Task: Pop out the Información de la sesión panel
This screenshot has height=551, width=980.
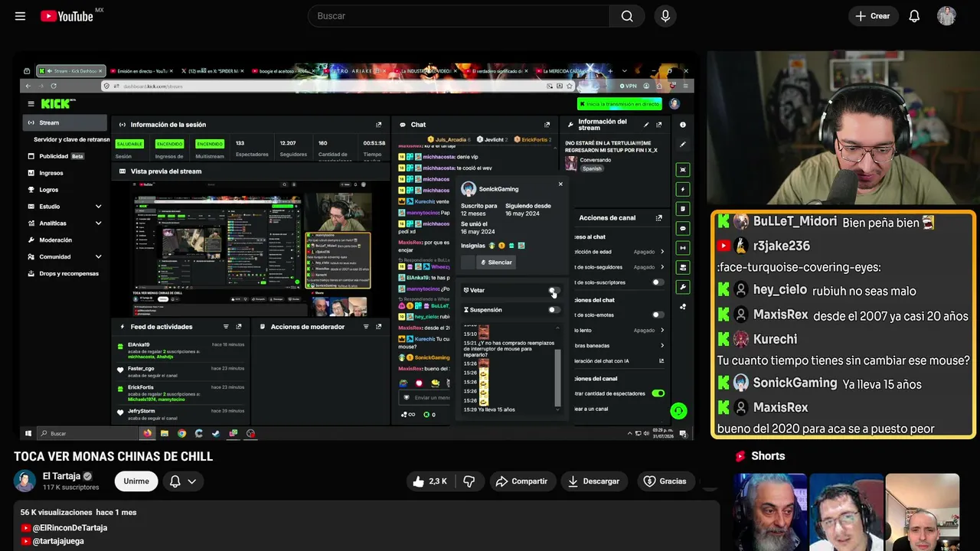Action: click(378, 125)
